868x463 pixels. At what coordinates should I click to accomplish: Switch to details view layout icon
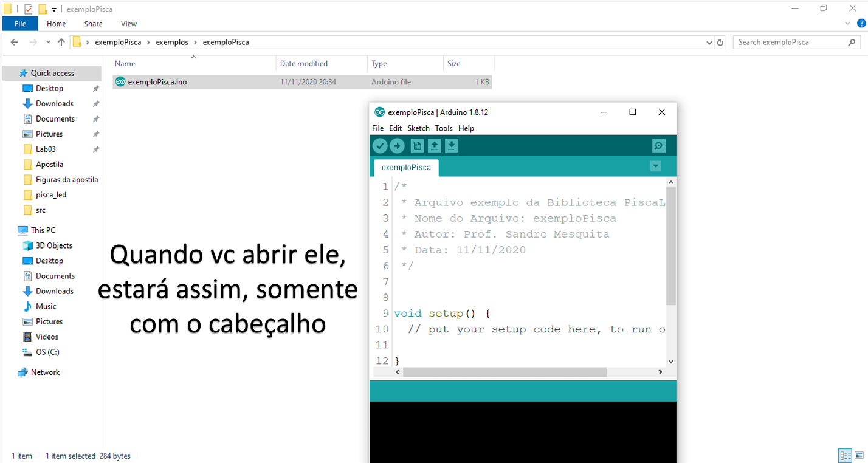pyautogui.click(x=845, y=455)
